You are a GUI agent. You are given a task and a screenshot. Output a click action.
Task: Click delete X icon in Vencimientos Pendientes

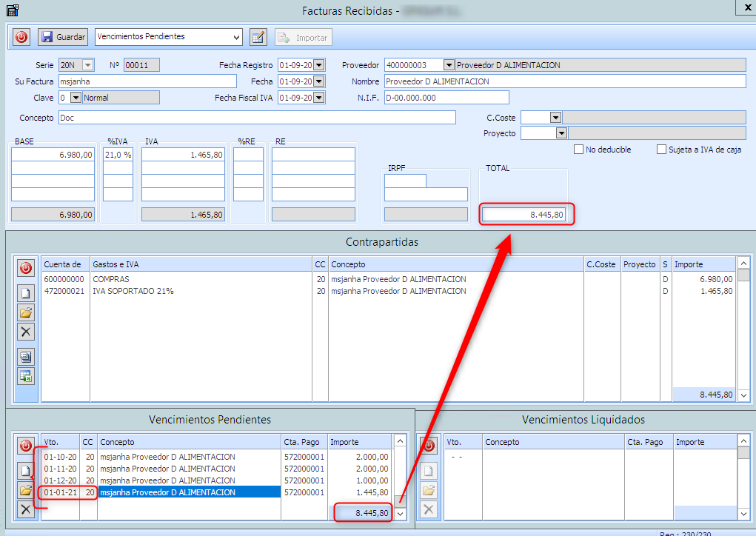point(26,509)
